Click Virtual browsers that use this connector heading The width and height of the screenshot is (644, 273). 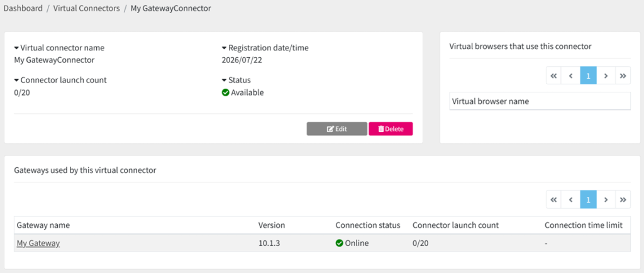click(x=520, y=47)
